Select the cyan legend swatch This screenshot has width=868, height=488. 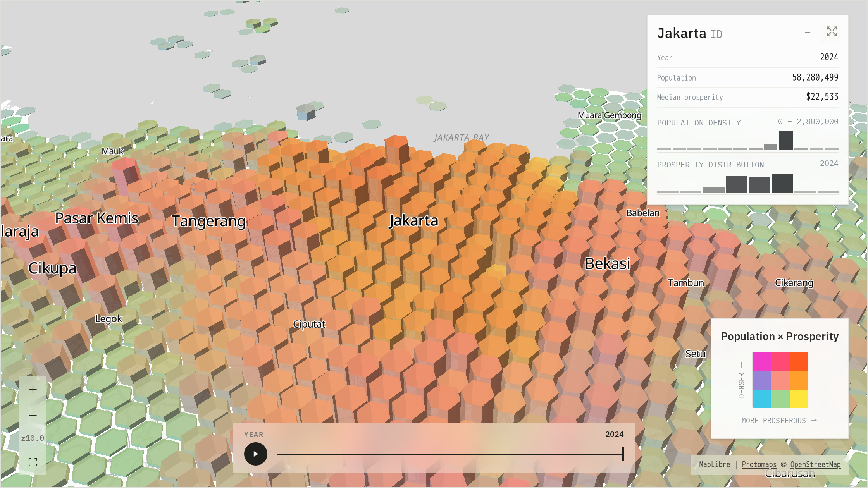click(x=762, y=399)
